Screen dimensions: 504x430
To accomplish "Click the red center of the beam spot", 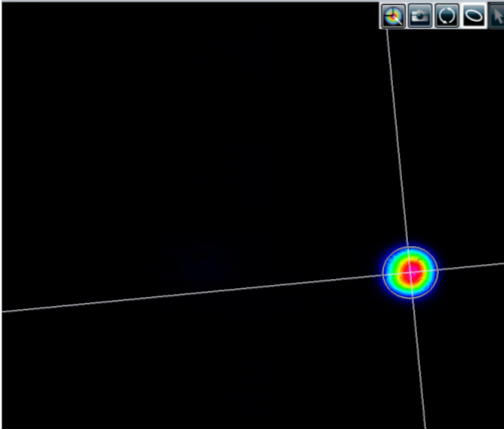I will pos(413,271).
